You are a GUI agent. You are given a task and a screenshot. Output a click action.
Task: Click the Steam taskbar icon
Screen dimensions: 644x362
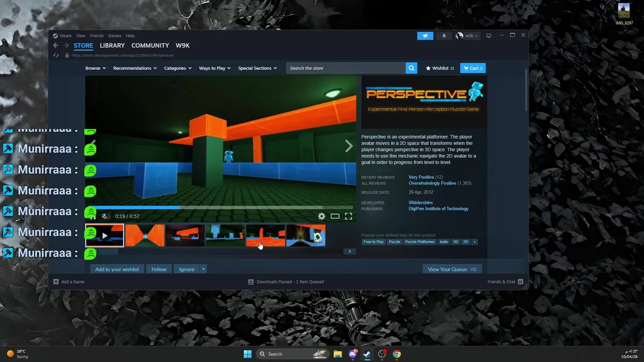coord(367,354)
